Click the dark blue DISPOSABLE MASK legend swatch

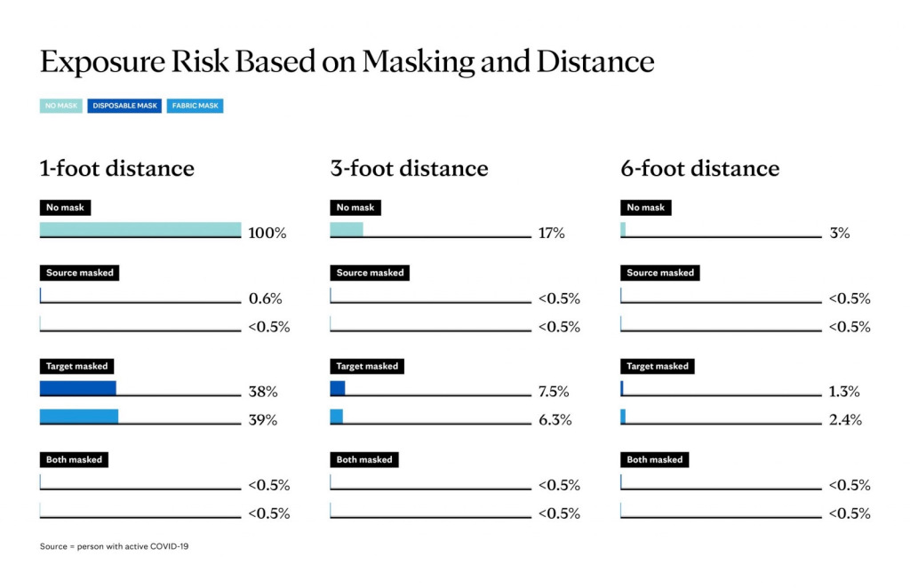[x=124, y=106]
